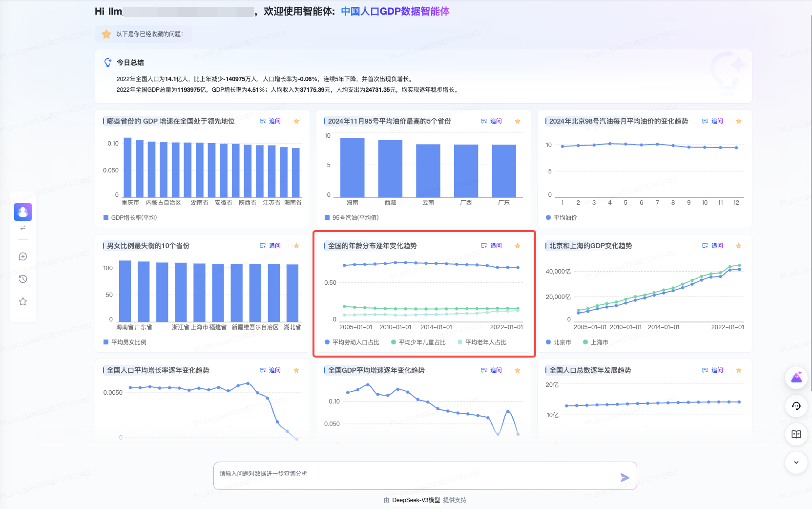Viewport: 812px width, 509px height.
Task: Toggle the 平均油价 legend marker
Action: 548,217
